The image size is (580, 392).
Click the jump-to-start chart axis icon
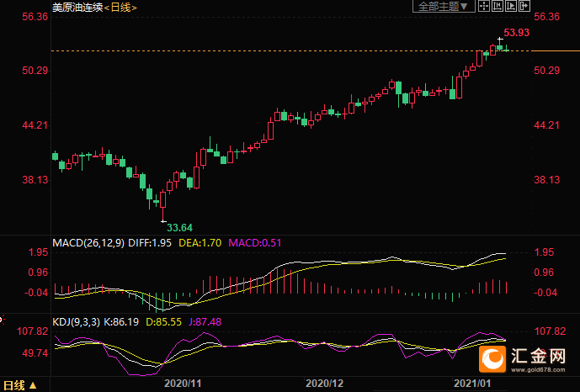pyautogui.click(x=498, y=6)
